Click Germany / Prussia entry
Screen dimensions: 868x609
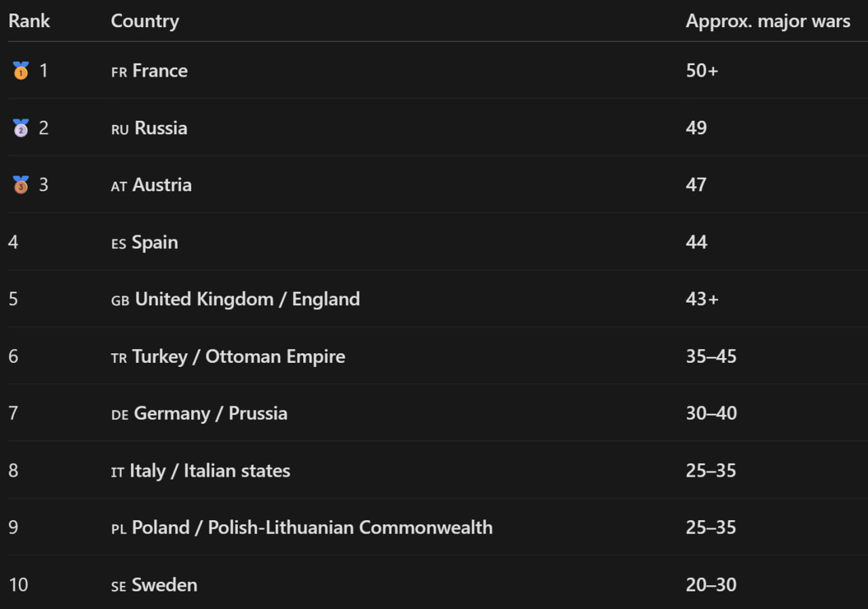[x=211, y=413]
